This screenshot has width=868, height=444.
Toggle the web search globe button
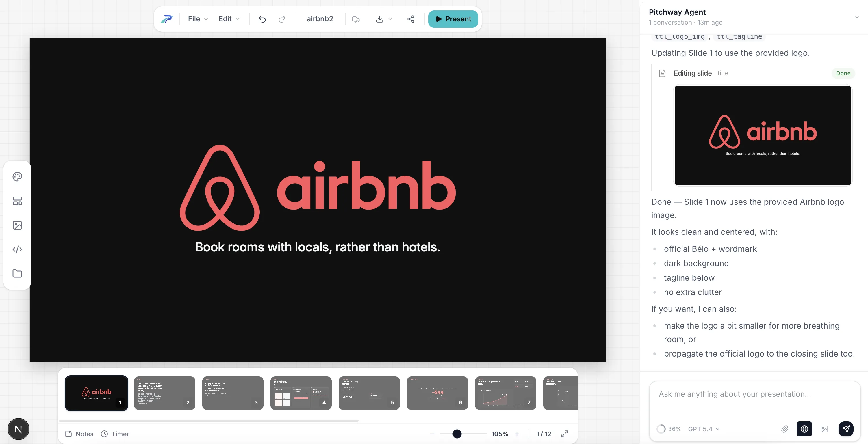coord(804,429)
